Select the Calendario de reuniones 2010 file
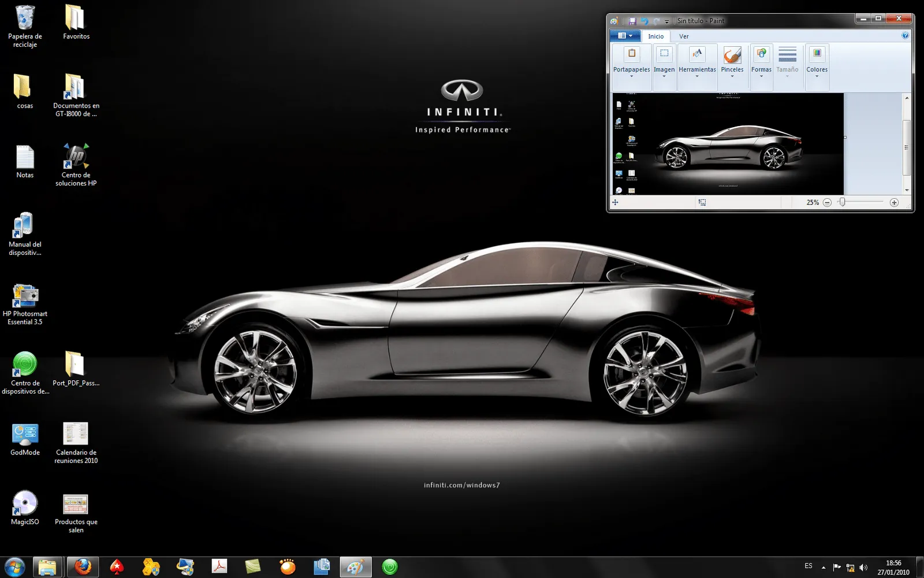This screenshot has width=924, height=578. (x=76, y=443)
